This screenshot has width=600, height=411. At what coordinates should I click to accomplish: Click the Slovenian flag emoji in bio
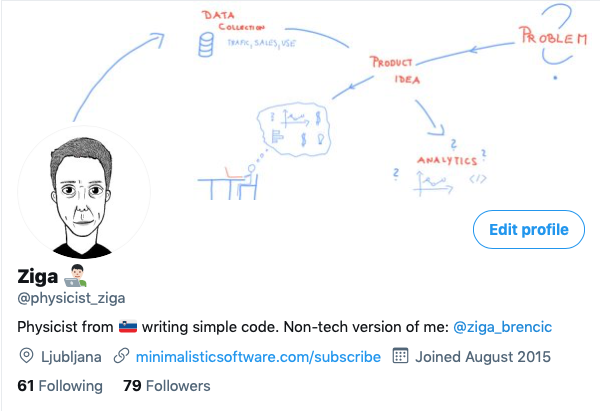pos(128,327)
